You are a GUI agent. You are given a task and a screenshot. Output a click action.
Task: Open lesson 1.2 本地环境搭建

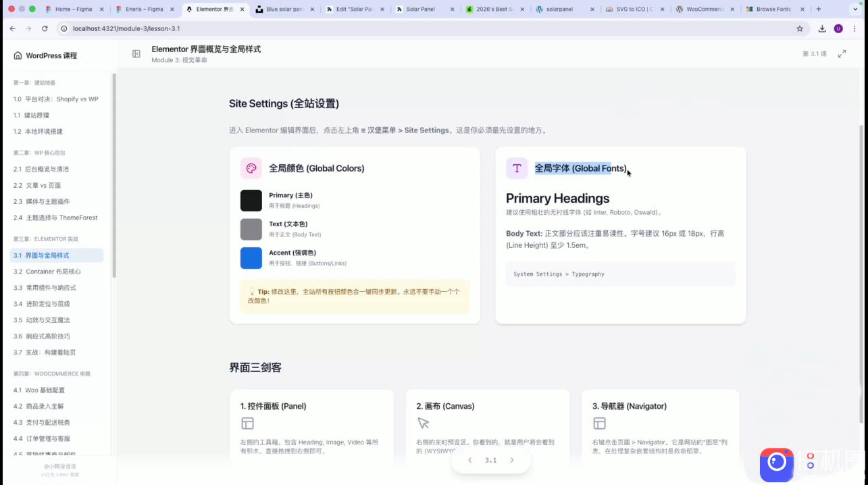click(57, 132)
